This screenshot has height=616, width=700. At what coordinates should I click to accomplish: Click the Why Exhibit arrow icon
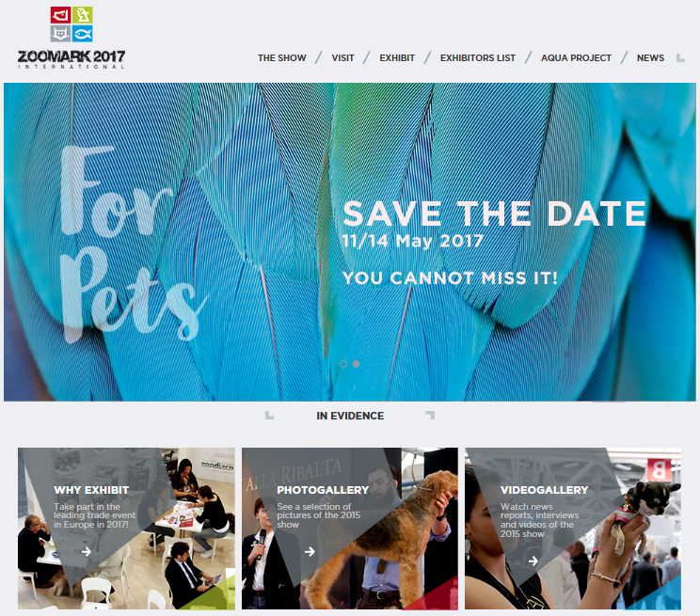[87, 552]
